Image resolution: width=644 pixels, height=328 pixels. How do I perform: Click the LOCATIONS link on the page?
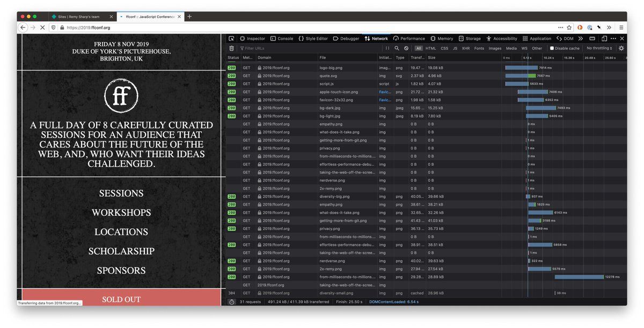121,232
